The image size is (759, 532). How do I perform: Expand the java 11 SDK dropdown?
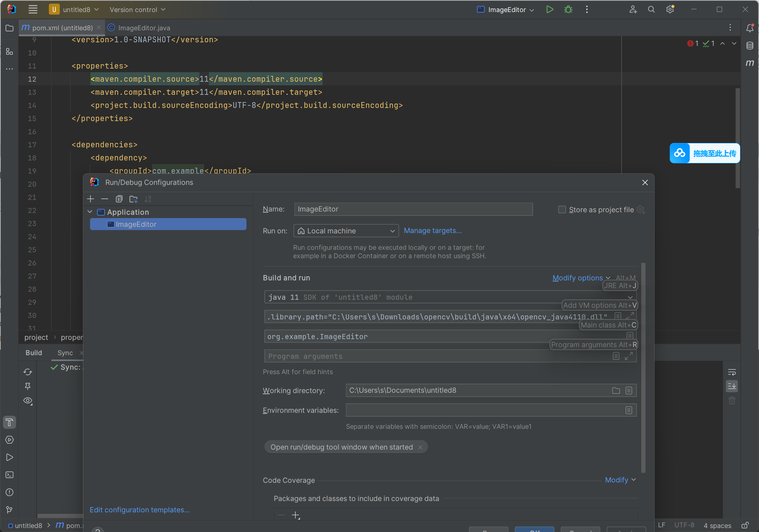pyautogui.click(x=630, y=297)
